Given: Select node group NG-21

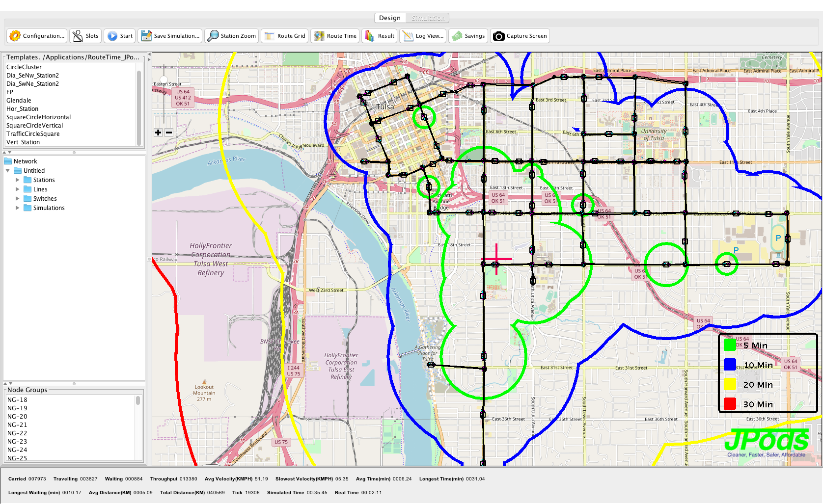Looking at the screenshot, I should point(17,425).
